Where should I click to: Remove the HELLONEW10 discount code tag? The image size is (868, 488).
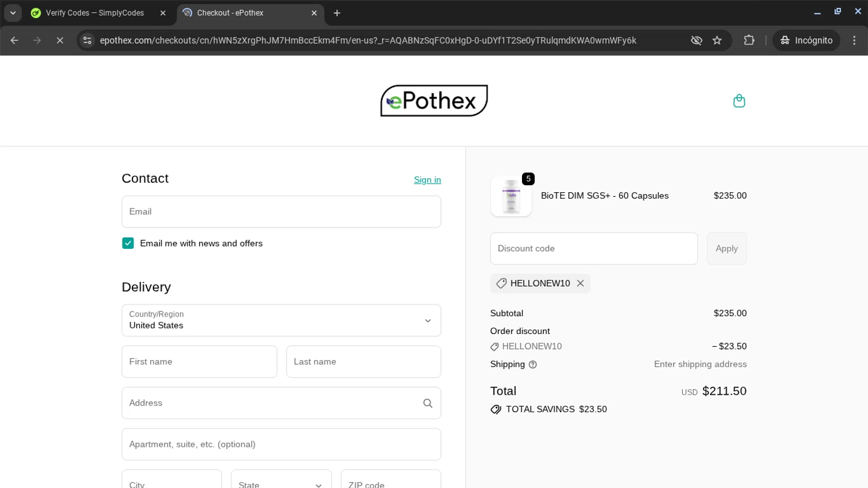tap(580, 283)
